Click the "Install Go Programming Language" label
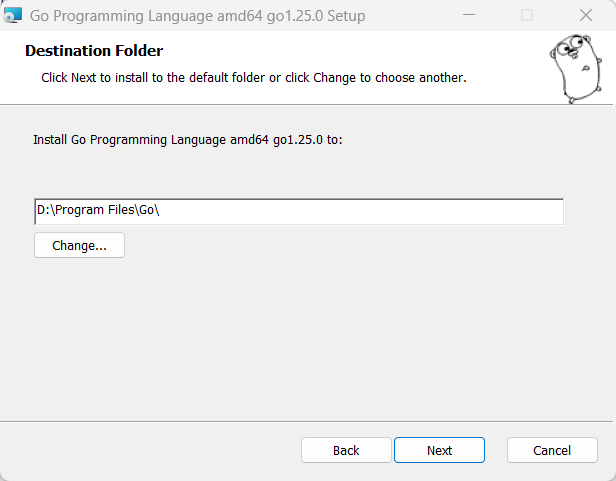The height and width of the screenshot is (481, 616). (x=188, y=141)
